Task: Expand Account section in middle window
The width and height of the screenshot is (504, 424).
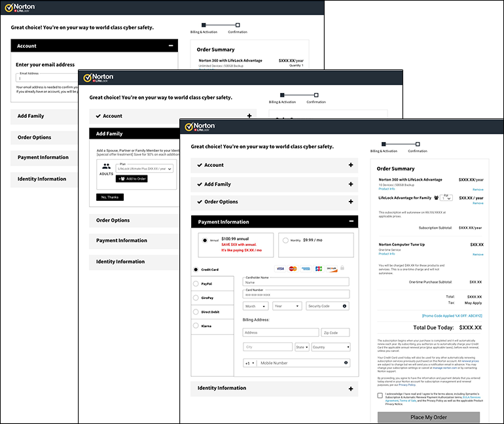Action: (249, 116)
